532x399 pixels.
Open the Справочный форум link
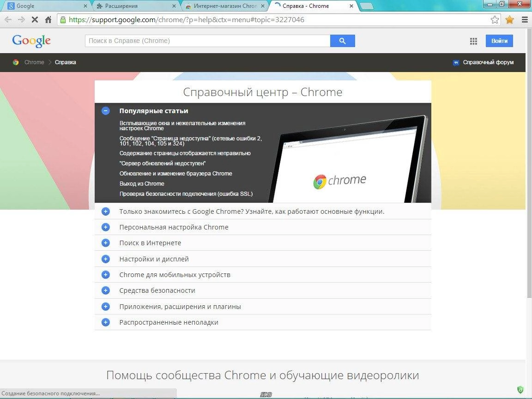488,62
